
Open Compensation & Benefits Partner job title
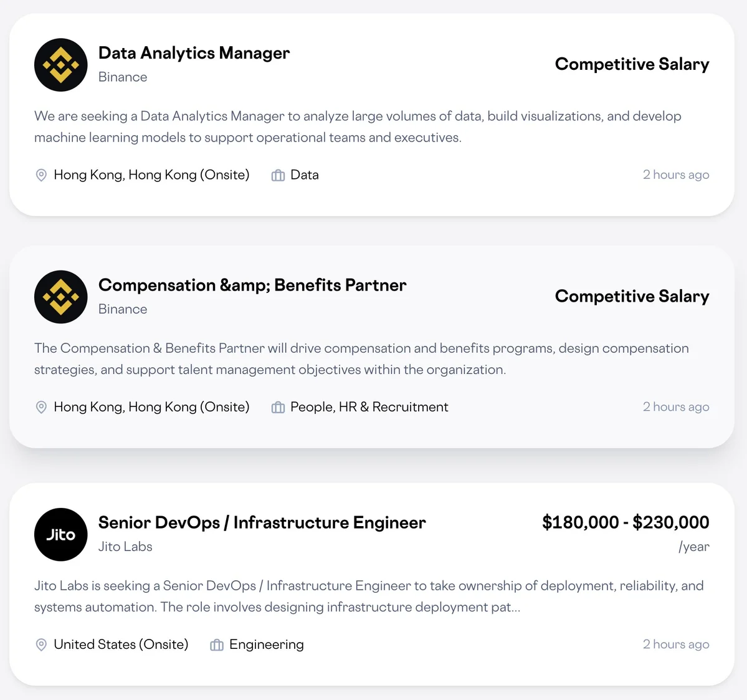(x=252, y=285)
